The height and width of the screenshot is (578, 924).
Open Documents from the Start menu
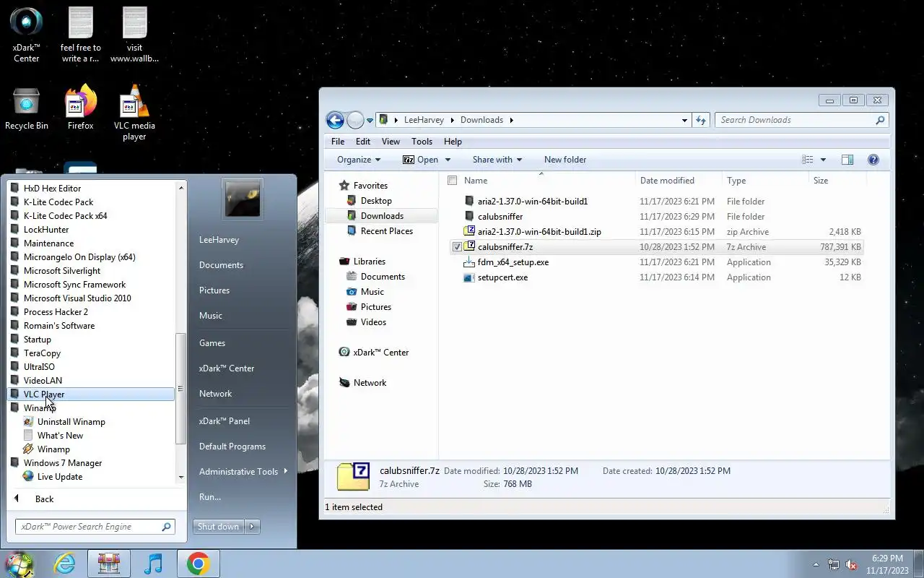pos(221,265)
